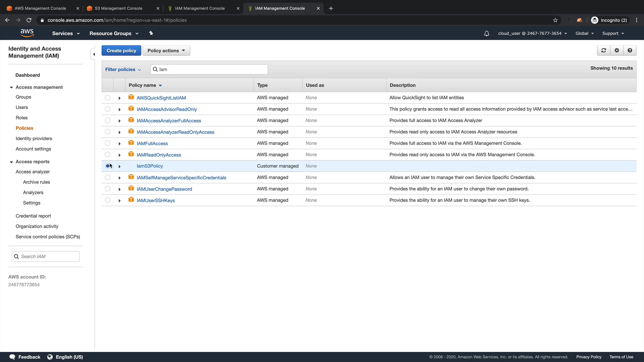Click the refresh policies icon
Screen dimensions: 644x362
point(603,50)
